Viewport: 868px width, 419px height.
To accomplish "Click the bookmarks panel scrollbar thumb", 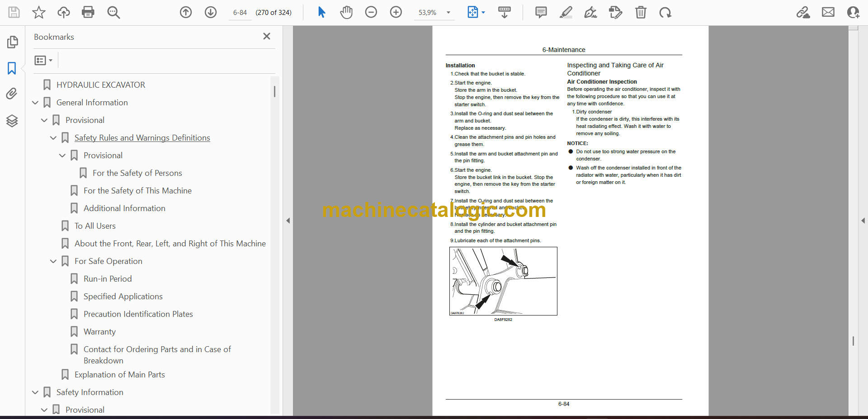I will (x=274, y=92).
